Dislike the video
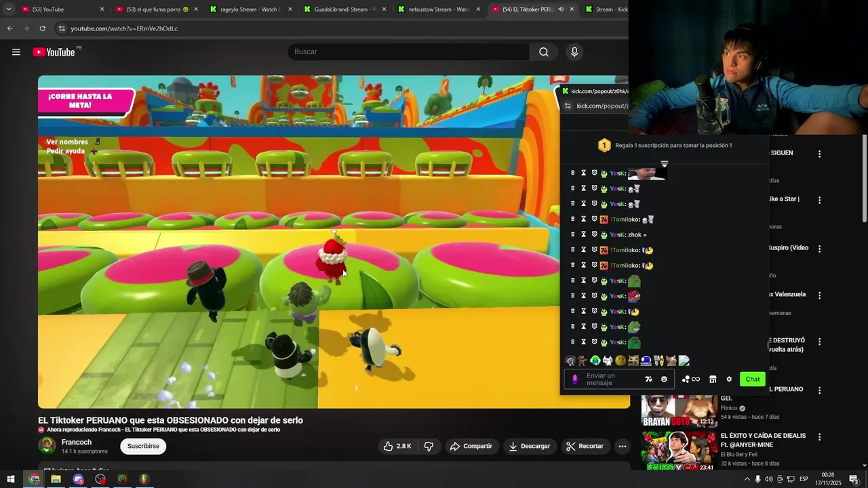 point(429,446)
